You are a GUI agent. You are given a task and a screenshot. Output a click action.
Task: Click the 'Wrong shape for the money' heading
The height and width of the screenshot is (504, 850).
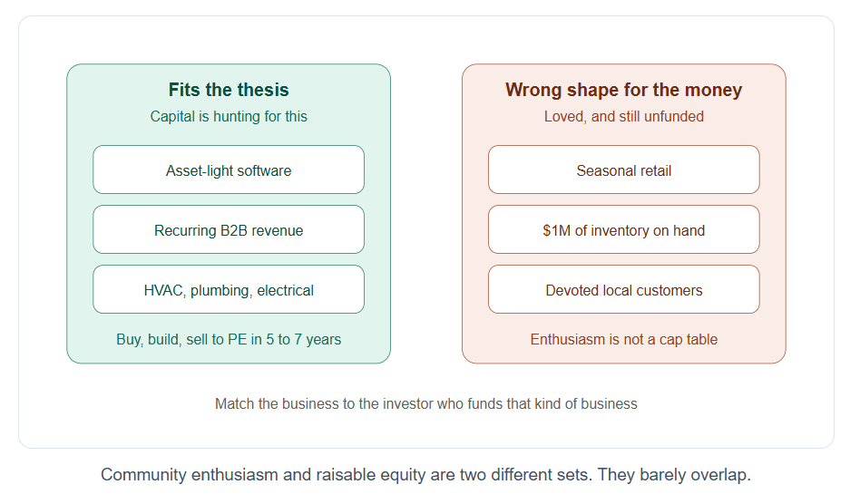tap(623, 90)
